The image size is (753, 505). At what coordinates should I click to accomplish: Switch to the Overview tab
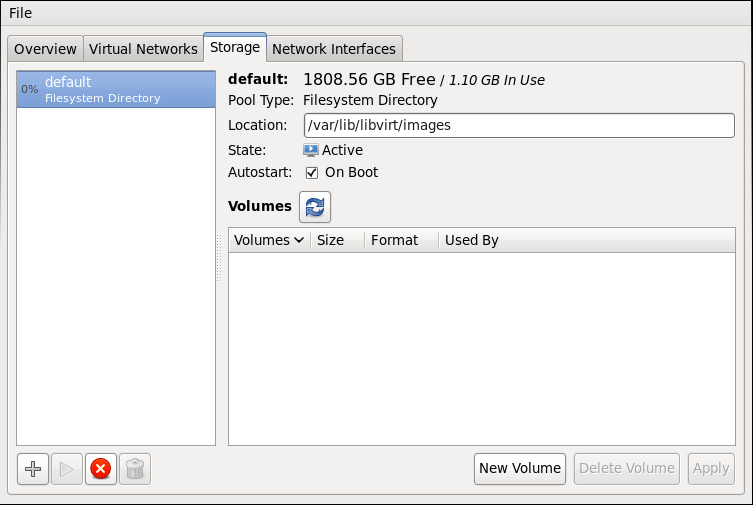point(45,49)
